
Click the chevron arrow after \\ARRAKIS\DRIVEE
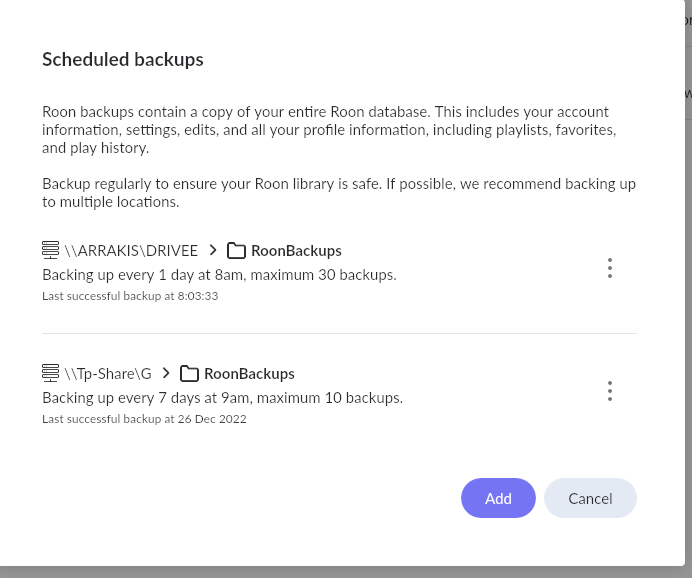(212, 250)
